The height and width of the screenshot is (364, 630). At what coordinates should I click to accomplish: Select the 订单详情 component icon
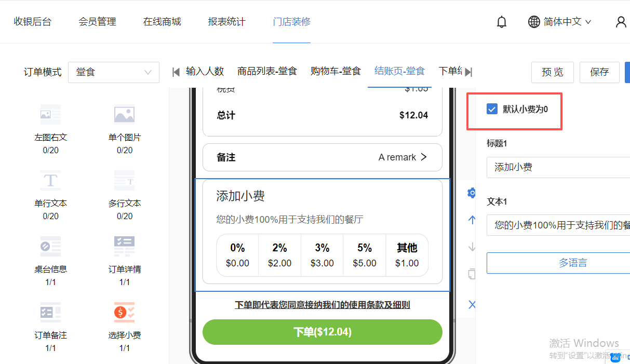click(x=124, y=247)
